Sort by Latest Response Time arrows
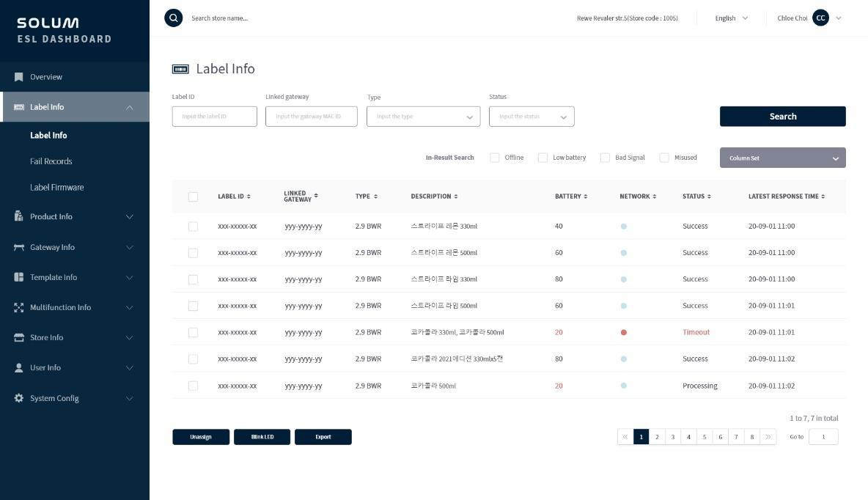The image size is (868, 500). coord(823,196)
